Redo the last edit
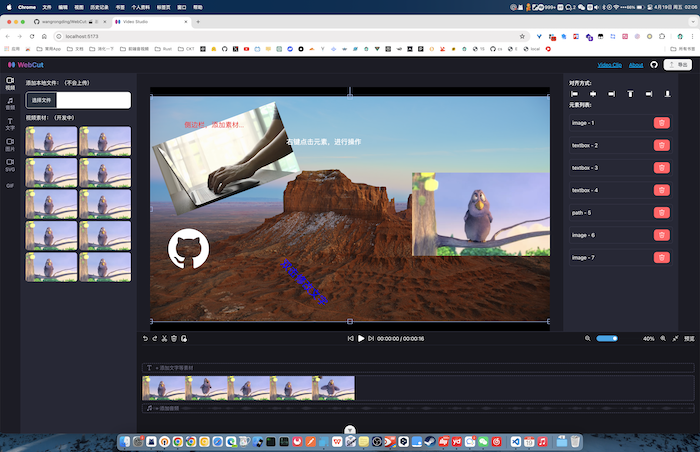Screen dimensions: 700x452 pos(154,339)
